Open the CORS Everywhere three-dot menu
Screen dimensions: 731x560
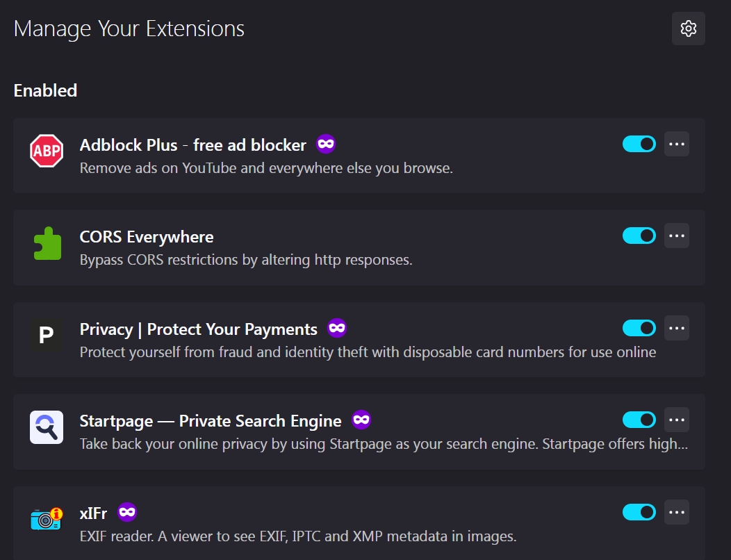coord(677,236)
